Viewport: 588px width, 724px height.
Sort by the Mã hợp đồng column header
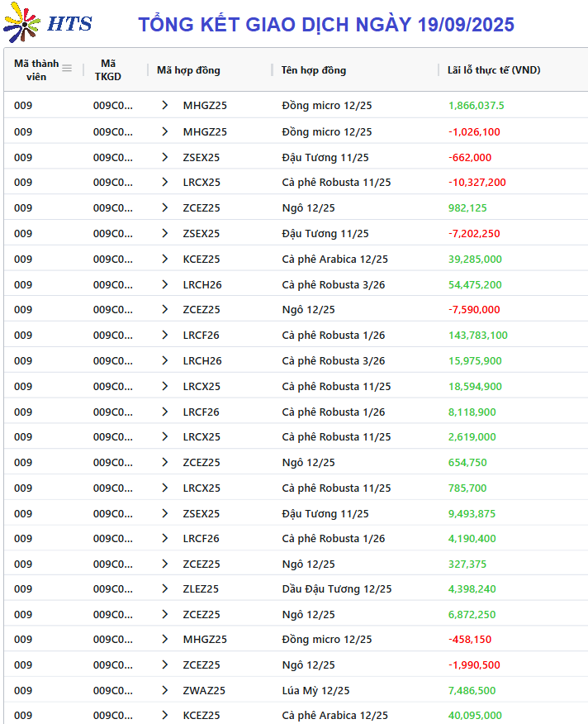[188, 70]
